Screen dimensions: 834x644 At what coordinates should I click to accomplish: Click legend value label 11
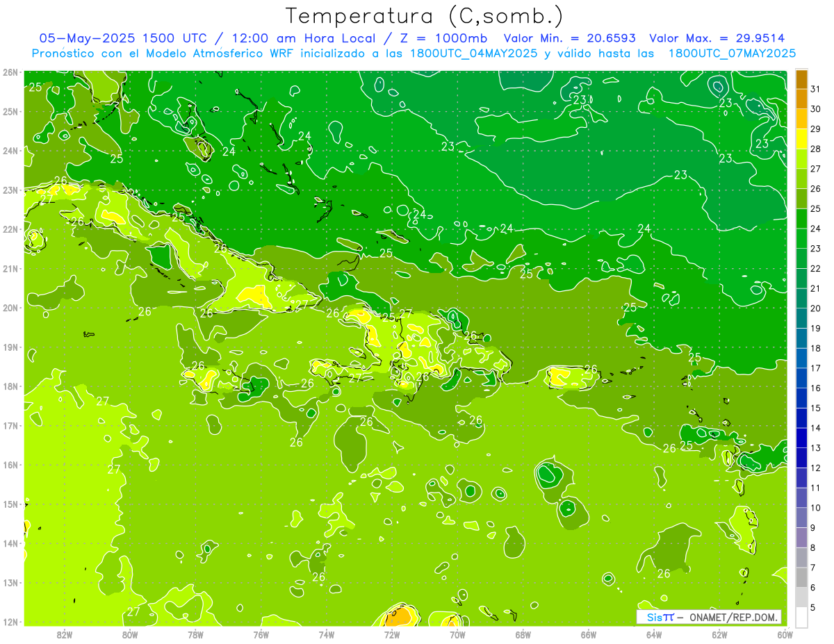(x=815, y=488)
